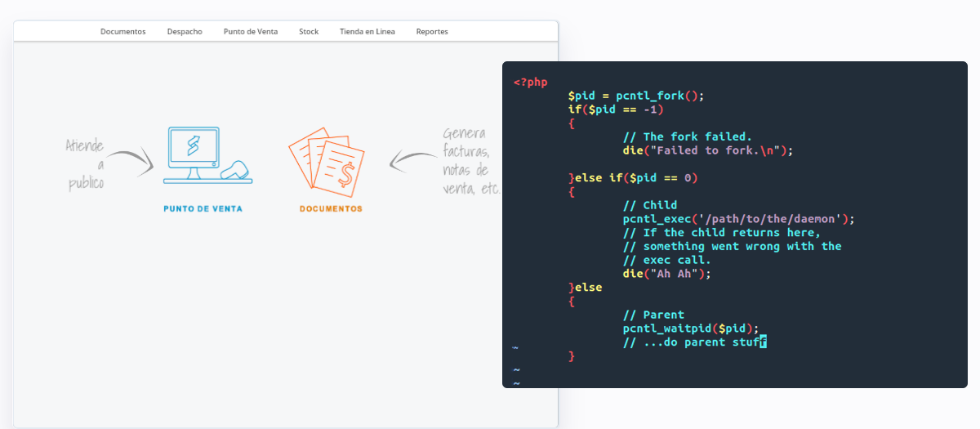Click the handwritten "Atiende a publico" note

(x=85, y=164)
